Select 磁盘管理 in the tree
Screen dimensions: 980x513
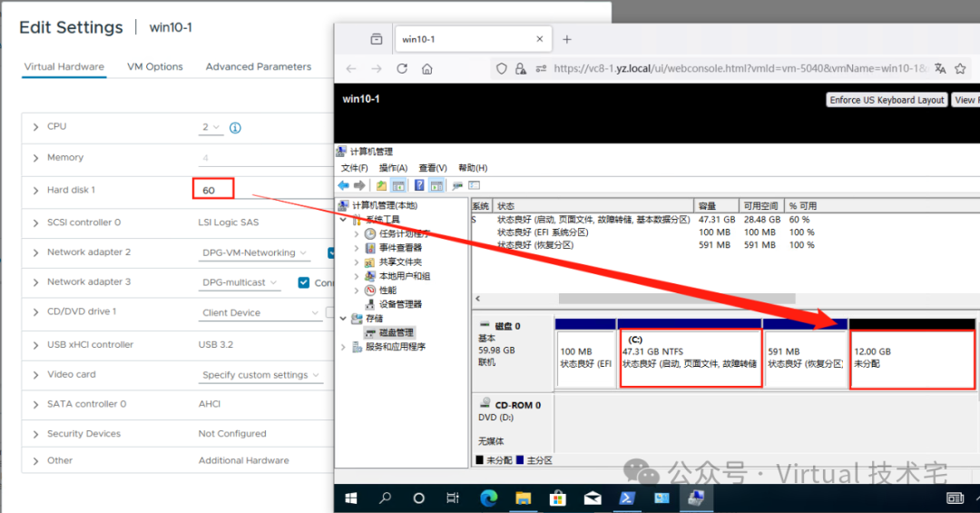click(x=396, y=332)
